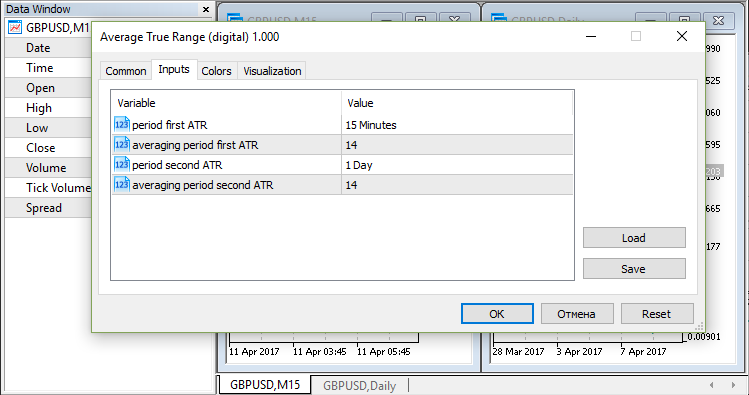The height and width of the screenshot is (395, 749).
Task: Close the GBPUSD,Daily chart window
Action: point(718,20)
